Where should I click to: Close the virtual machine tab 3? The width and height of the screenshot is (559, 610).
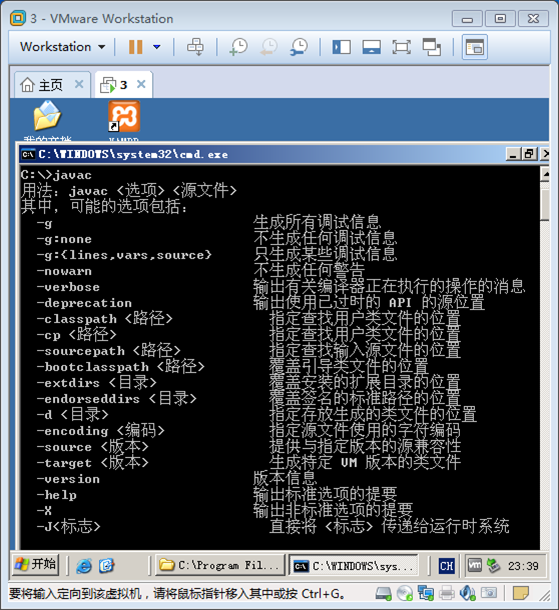(x=141, y=84)
